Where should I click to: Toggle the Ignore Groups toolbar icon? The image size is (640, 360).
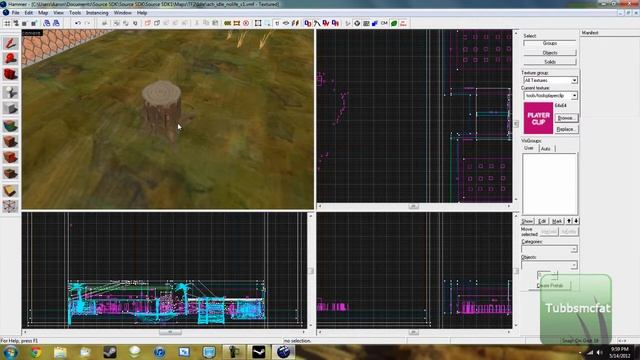tap(135, 23)
